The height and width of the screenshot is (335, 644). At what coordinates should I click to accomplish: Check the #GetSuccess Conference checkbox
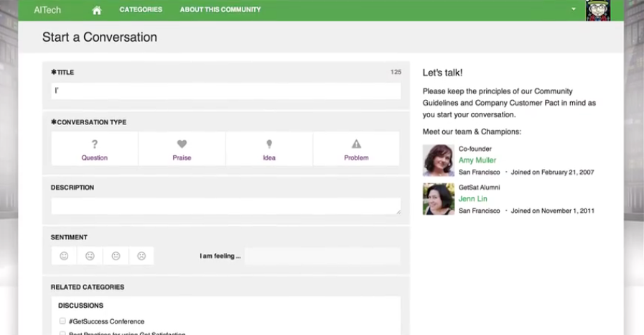pos(62,321)
